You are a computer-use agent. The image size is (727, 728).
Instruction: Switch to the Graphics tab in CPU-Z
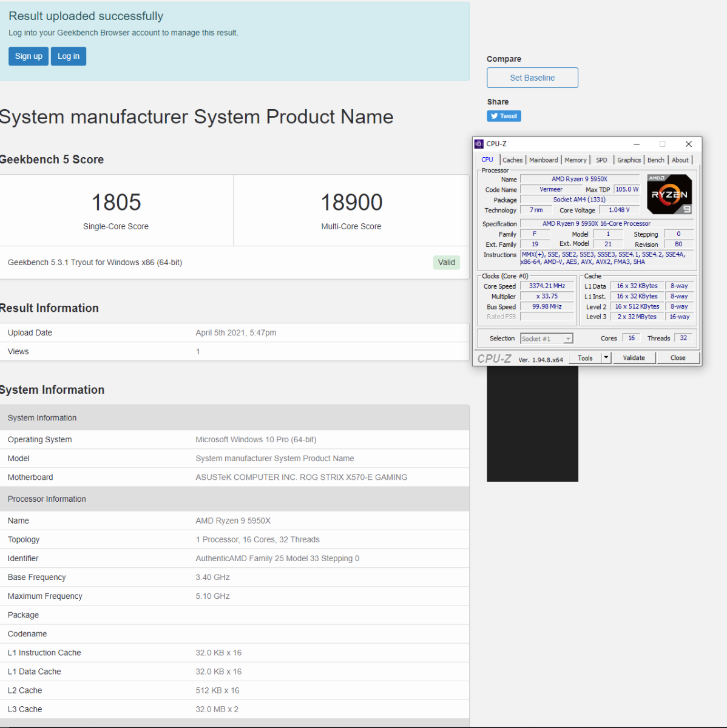pyautogui.click(x=629, y=160)
